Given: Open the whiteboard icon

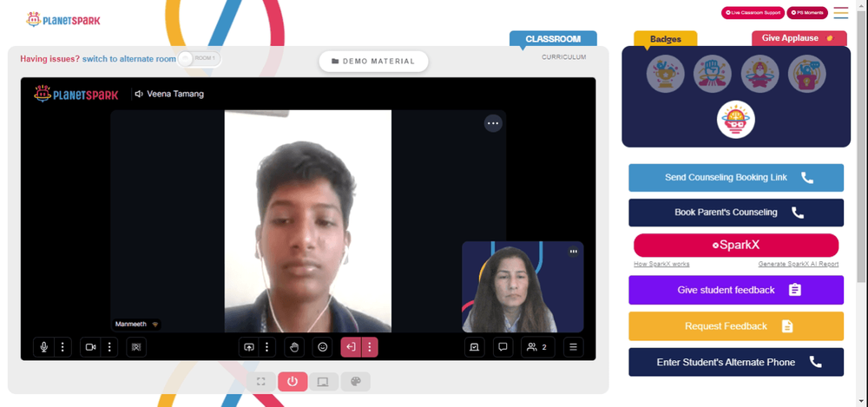Looking at the screenshot, I should (475, 347).
